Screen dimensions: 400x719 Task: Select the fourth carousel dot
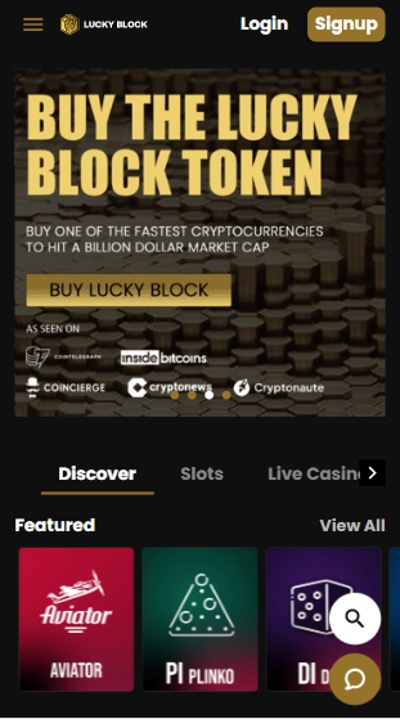coord(226,395)
